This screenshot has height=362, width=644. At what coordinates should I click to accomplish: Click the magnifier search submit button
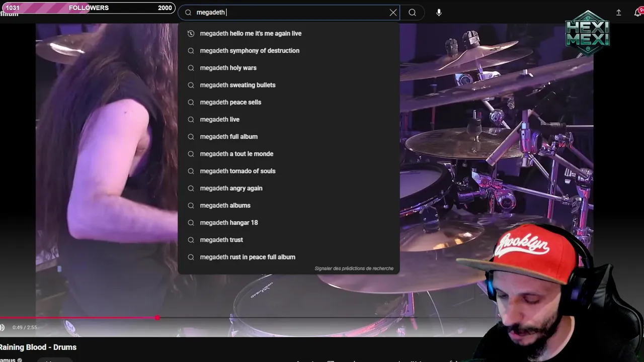[x=412, y=13]
